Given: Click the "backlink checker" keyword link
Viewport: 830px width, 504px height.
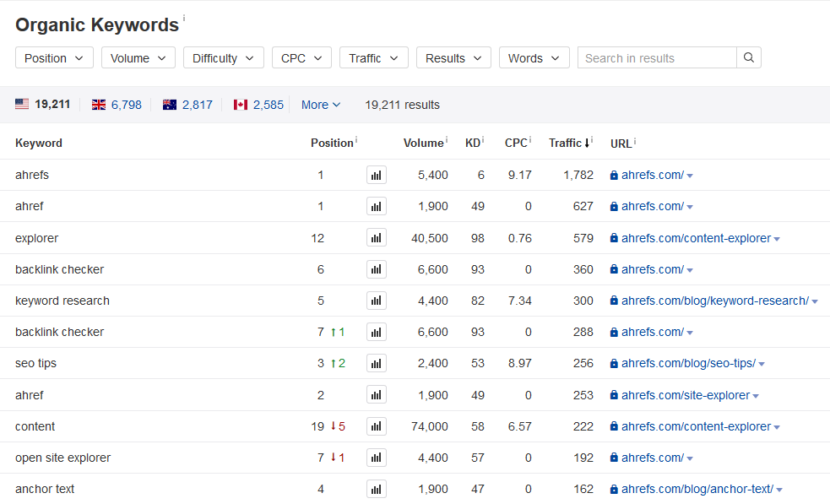Looking at the screenshot, I should (x=59, y=269).
